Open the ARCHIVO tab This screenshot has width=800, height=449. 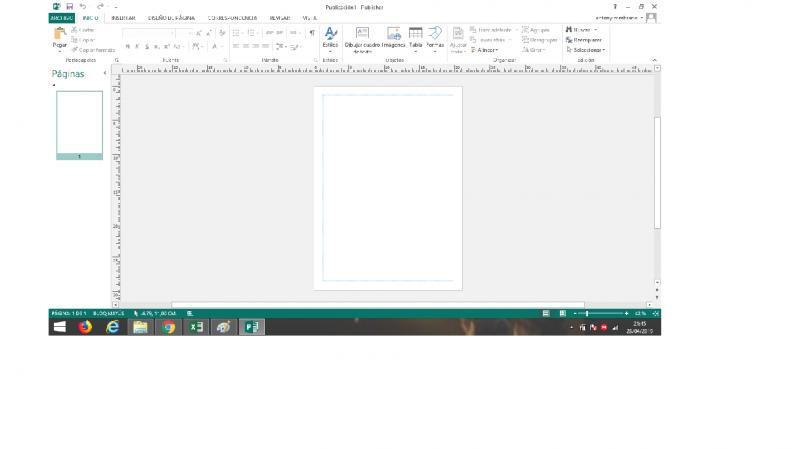pos(62,18)
